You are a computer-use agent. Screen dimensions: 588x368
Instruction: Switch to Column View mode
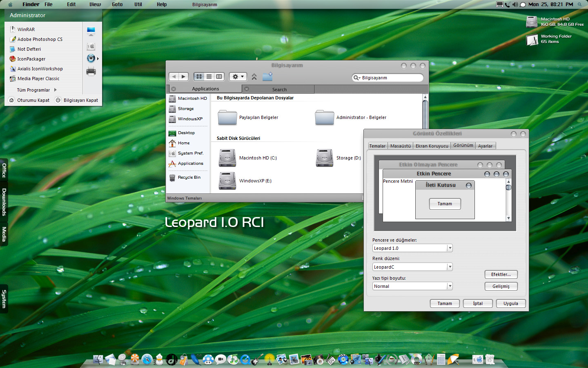pyautogui.click(x=219, y=76)
